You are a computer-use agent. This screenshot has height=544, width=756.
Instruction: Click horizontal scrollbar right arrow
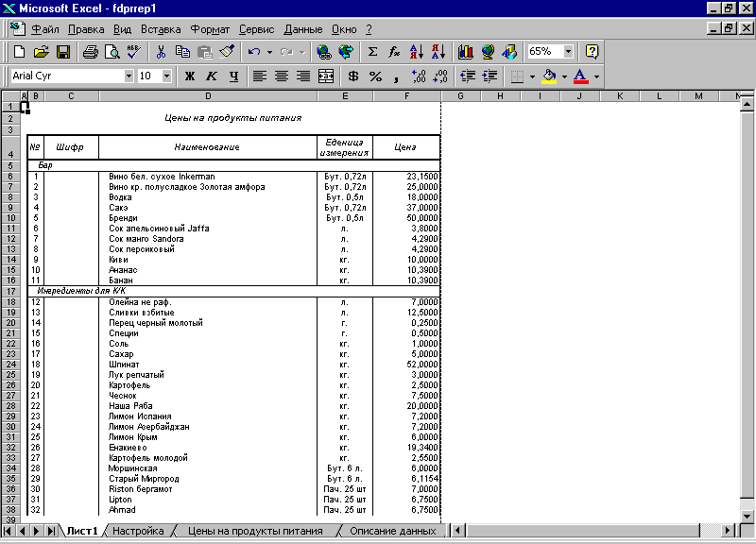tap(728, 531)
